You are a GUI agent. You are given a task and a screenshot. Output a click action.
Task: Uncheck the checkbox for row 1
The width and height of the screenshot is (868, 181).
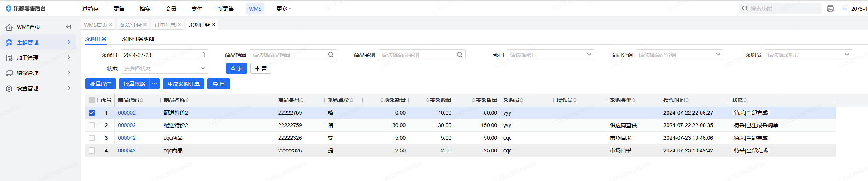click(92, 113)
